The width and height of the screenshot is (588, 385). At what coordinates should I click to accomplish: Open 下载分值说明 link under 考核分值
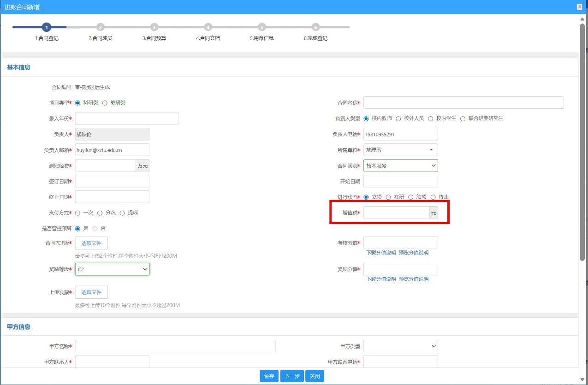(381, 253)
